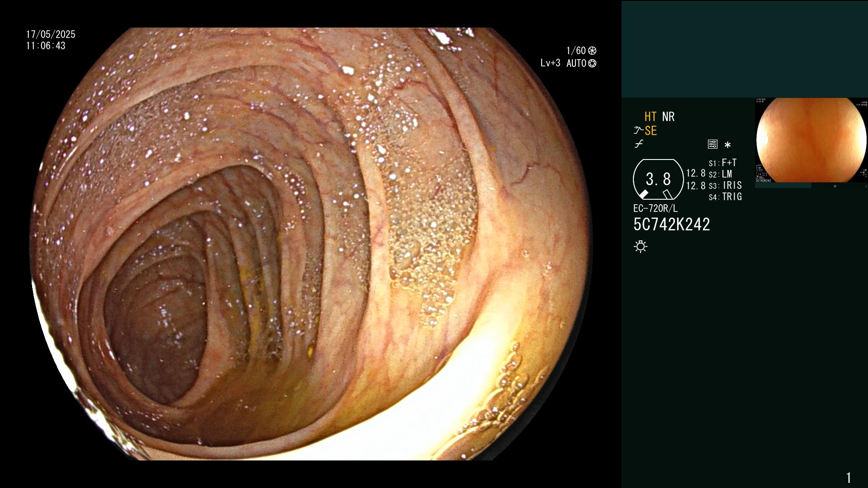The width and height of the screenshot is (868, 488).
Task: Click the image counter number 1
Action: (849, 478)
